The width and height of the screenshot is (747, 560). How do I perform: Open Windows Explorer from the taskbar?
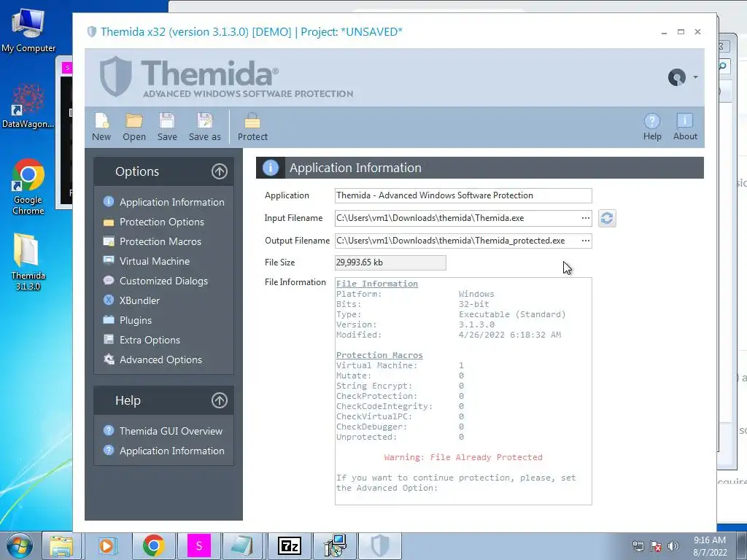point(62,545)
